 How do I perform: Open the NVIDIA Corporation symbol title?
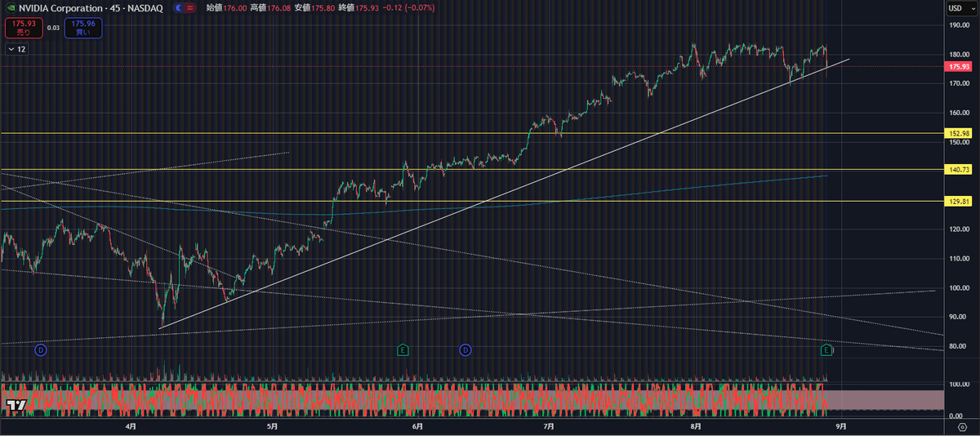(x=91, y=8)
